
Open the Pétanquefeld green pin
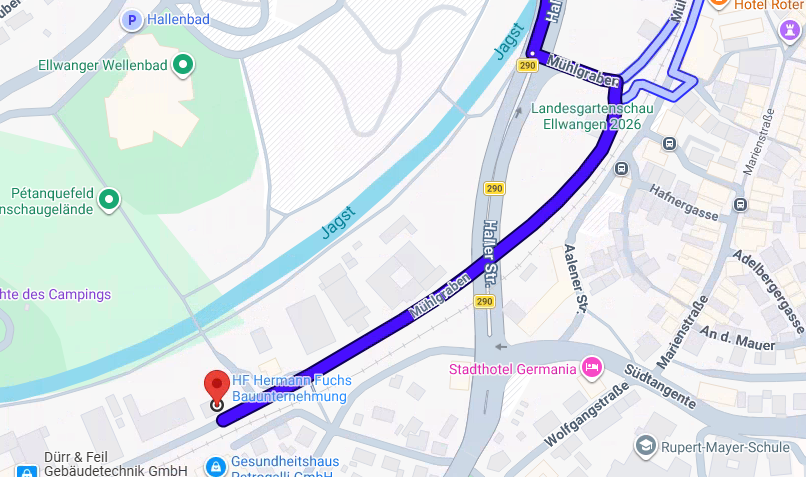[109, 200]
